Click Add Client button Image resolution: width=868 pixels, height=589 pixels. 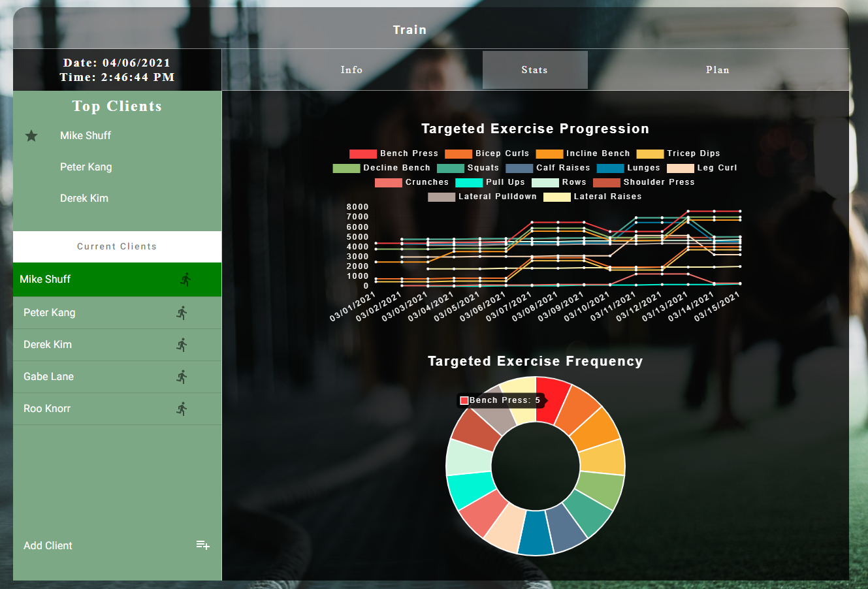tap(118, 545)
